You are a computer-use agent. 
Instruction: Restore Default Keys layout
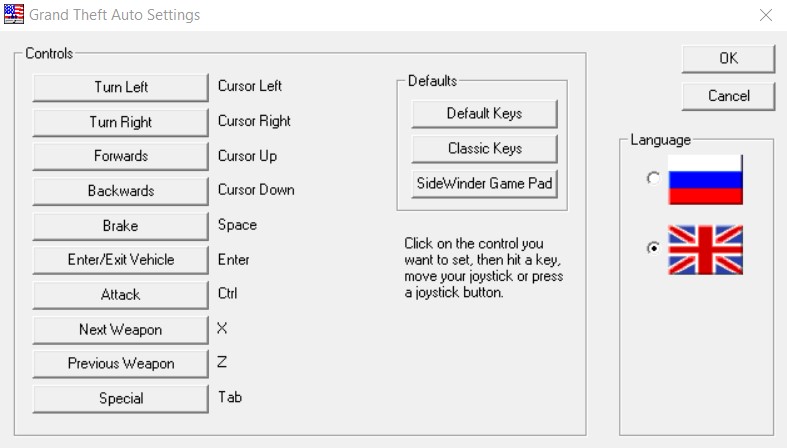(x=484, y=113)
